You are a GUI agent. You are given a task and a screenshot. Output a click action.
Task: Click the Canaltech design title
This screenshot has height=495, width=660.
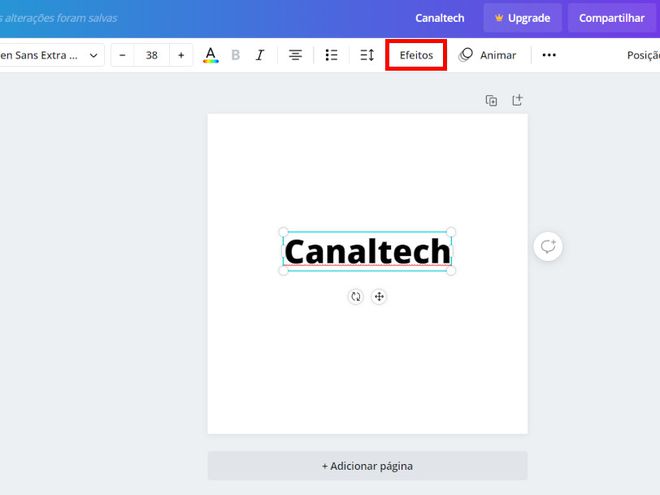point(440,18)
